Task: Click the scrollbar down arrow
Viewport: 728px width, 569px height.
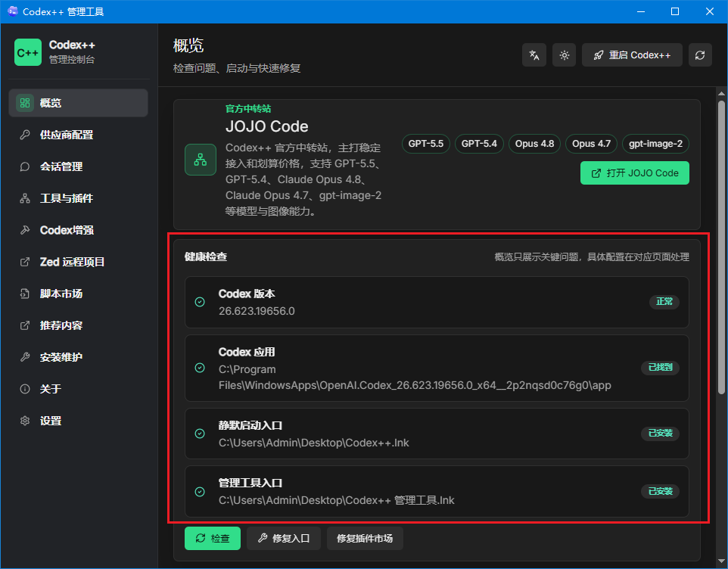Action: tap(721, 562)
